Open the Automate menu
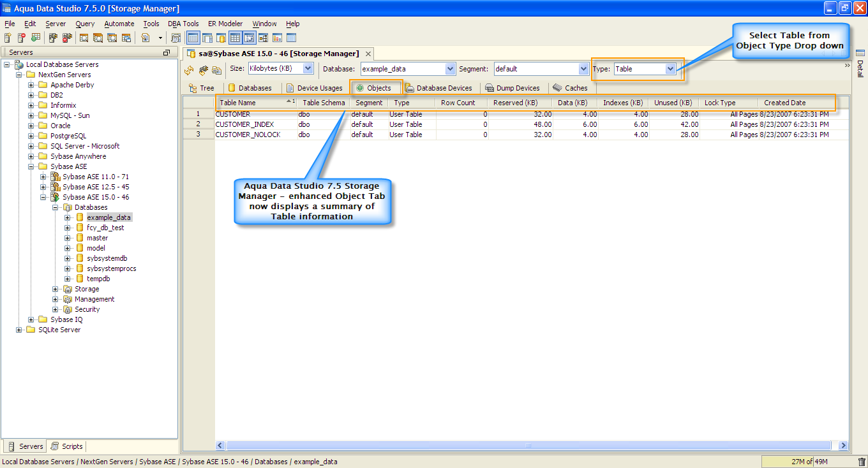 [119, 24]
